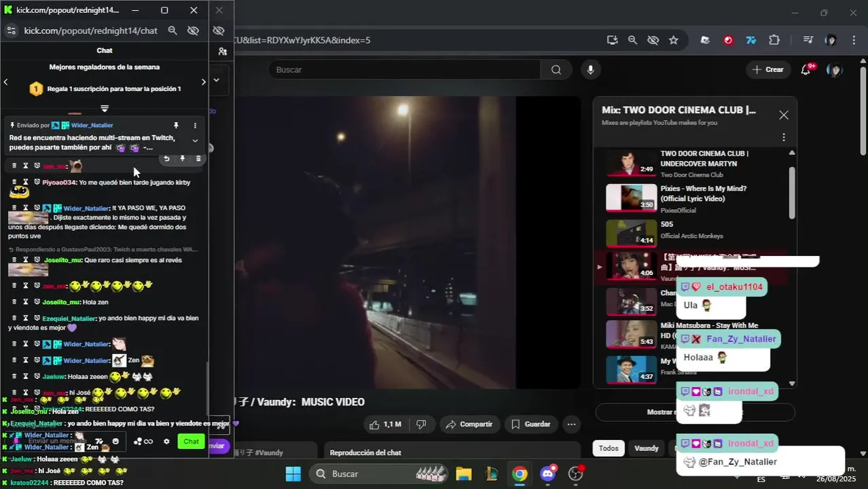Screen dimensions: 868x489
Task: Expand the pinned message text chevron
Action: 195,141
